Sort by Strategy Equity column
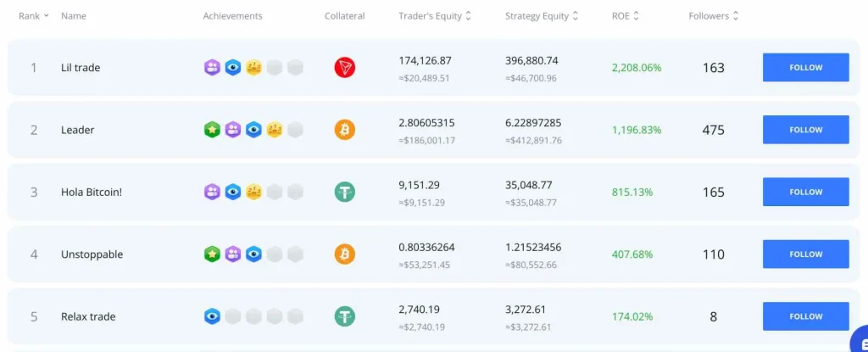868x352 pixels. pos(542,16)
